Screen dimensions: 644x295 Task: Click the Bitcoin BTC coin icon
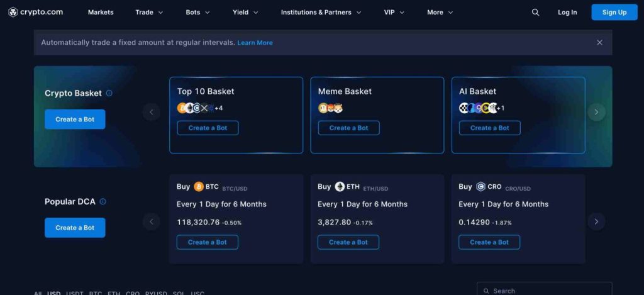(x=199, y=187)
